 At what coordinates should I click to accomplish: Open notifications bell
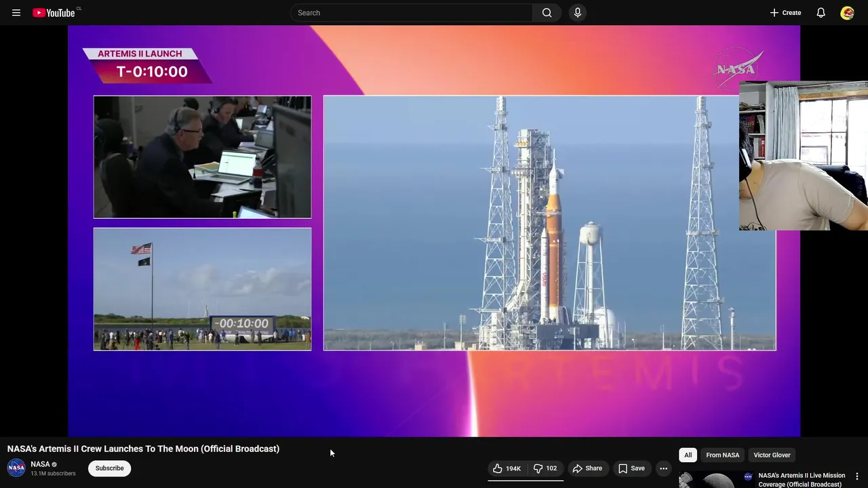click(x=821, y=13)
